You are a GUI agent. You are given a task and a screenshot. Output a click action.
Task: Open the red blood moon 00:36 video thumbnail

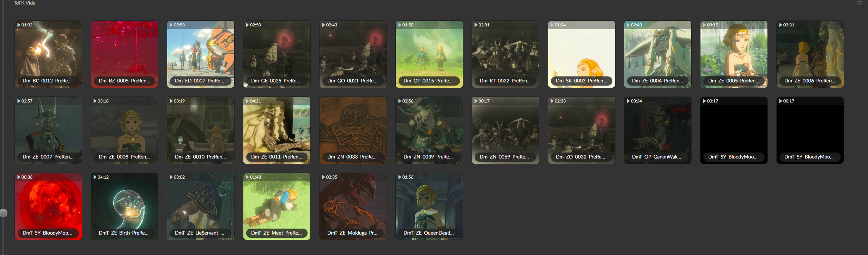(x=48, y=206)
